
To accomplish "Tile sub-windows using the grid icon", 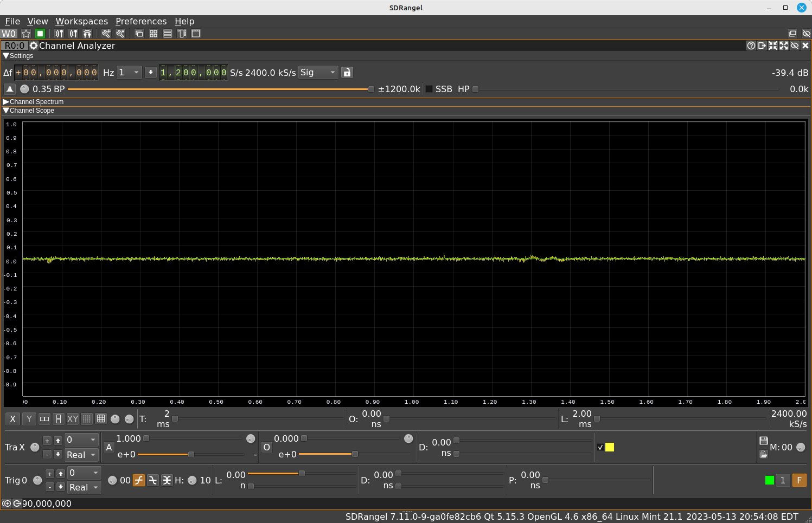I will point(154,34).
